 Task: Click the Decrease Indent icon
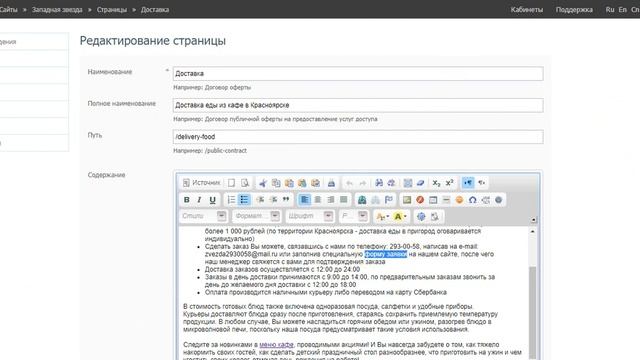pyautogui.click(x=260, y=200)
